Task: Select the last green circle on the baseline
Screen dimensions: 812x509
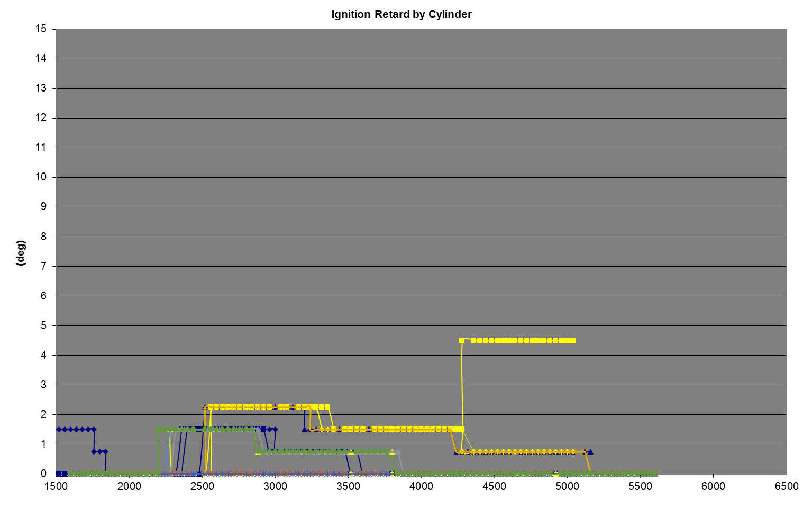Action: pos(655,474)
